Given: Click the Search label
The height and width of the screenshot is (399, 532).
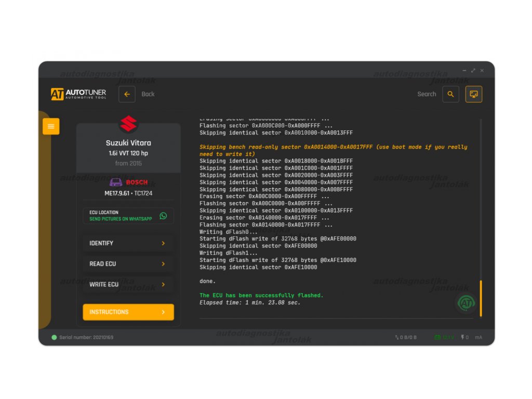Looking at the screenshot, I should coord(427,95).
